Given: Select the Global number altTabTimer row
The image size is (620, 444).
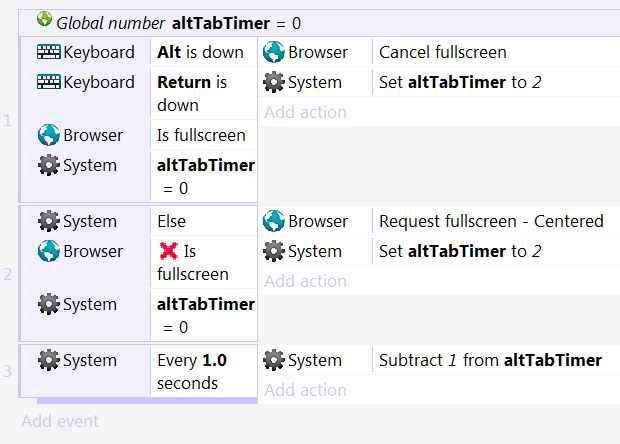Looking at the screenshot, I should (x=319, y=23).
